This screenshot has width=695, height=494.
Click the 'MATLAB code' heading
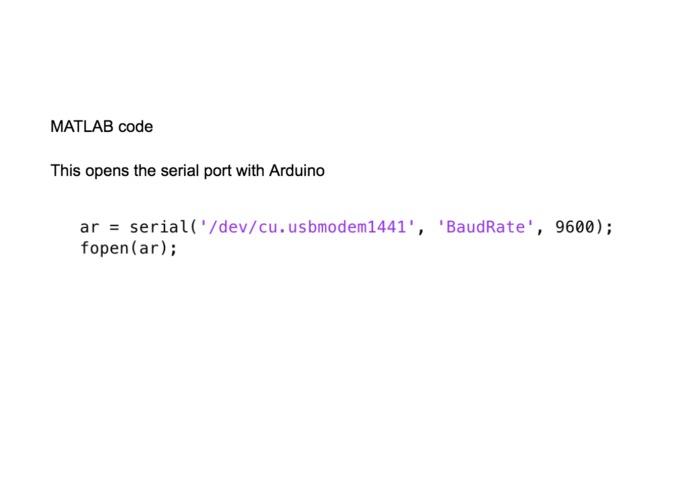[x=102, y=127]
